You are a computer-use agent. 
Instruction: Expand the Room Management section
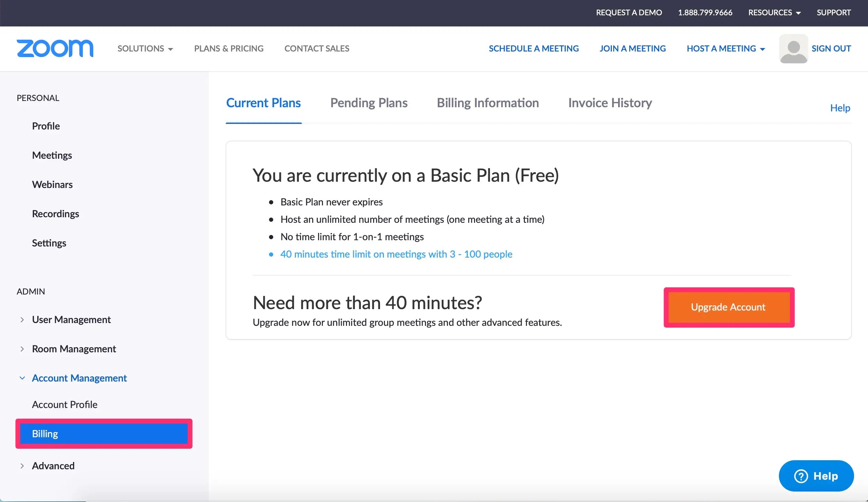[x=73, y=349]
